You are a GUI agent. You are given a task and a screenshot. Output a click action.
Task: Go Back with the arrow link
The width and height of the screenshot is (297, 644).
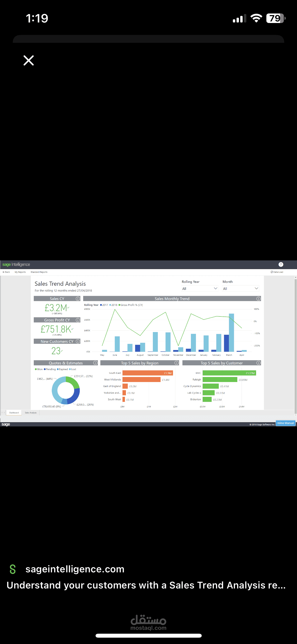tap(6, 272)
